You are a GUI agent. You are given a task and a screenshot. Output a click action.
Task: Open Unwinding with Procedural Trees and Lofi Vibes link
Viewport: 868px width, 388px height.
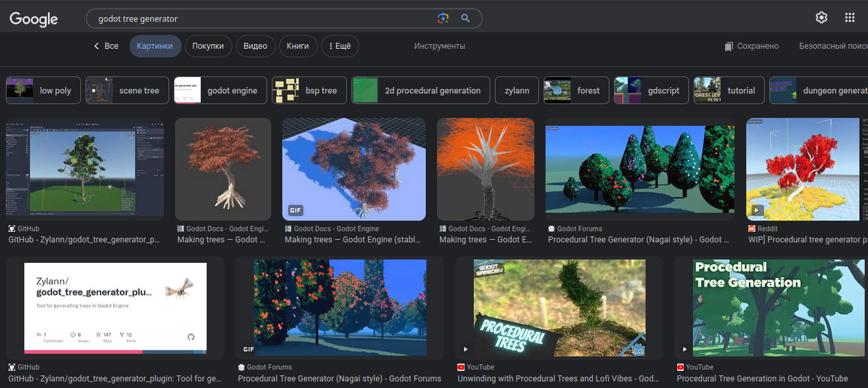pos(559,379)
